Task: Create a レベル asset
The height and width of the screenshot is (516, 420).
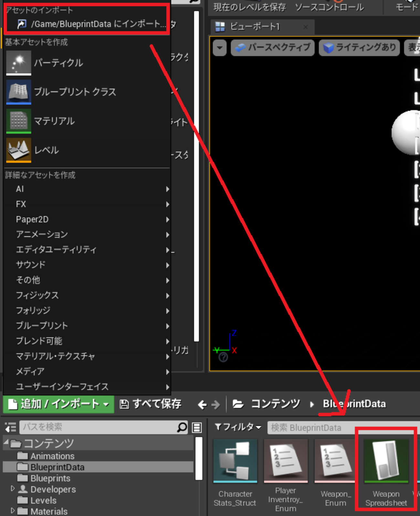Action: [x=87, y=150]
